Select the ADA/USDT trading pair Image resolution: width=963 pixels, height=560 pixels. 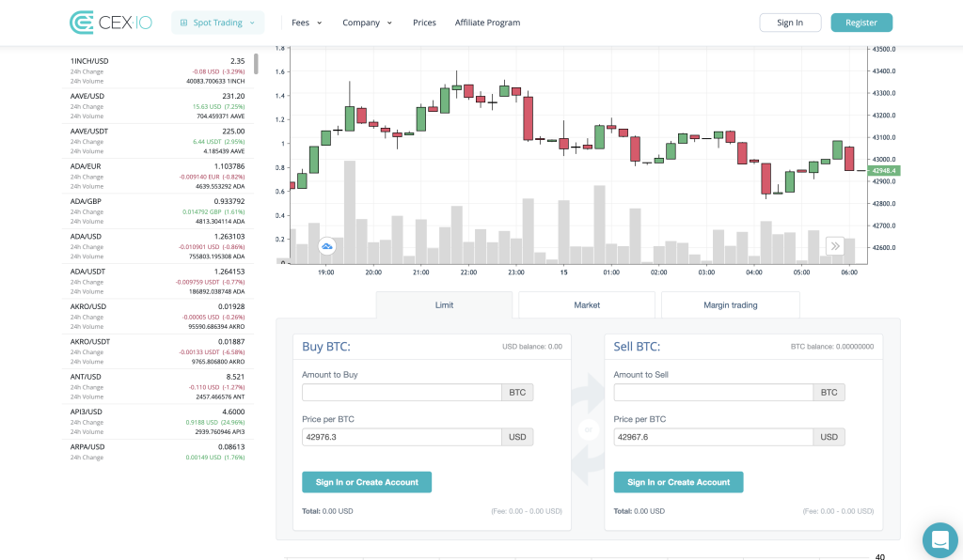[x=157, y=280]
